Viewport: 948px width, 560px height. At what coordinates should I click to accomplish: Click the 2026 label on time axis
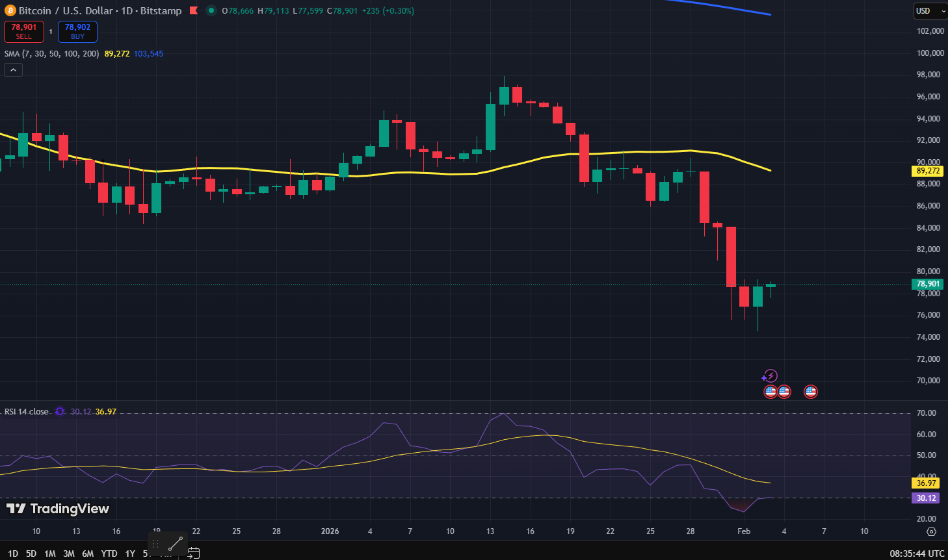click(x=330, y=531)
